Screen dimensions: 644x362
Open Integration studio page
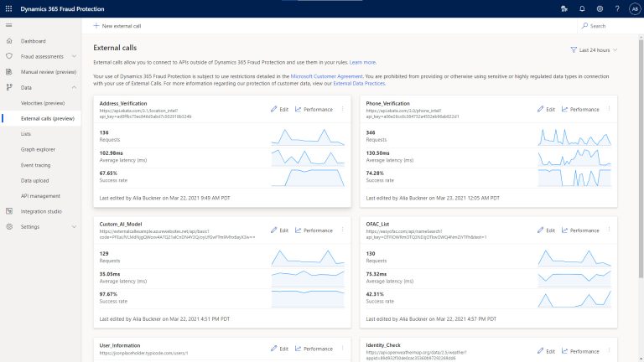(x=41, y=211)
